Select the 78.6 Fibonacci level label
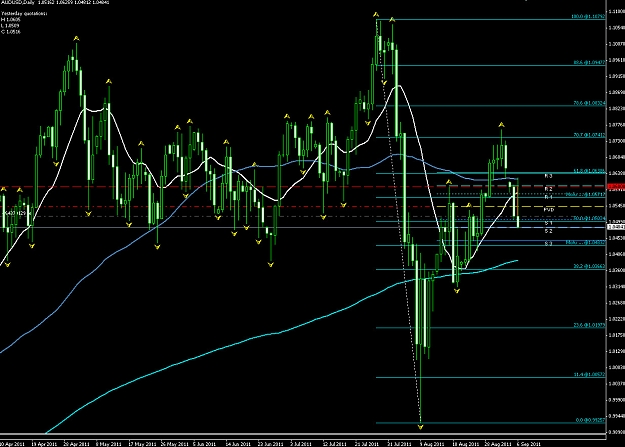The height and width of the screenshot is (447, 625). [x=590, y=103]
